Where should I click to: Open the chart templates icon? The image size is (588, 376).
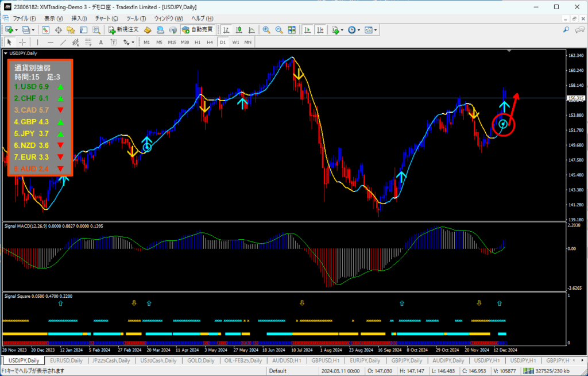(x=368, y=30)
